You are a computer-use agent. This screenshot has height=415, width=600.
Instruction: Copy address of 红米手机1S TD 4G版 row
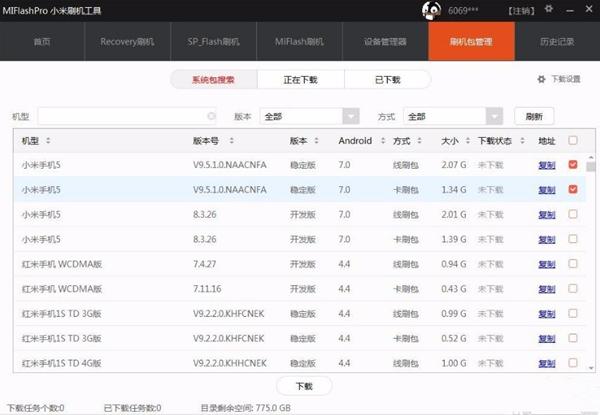tap(547, 363)
